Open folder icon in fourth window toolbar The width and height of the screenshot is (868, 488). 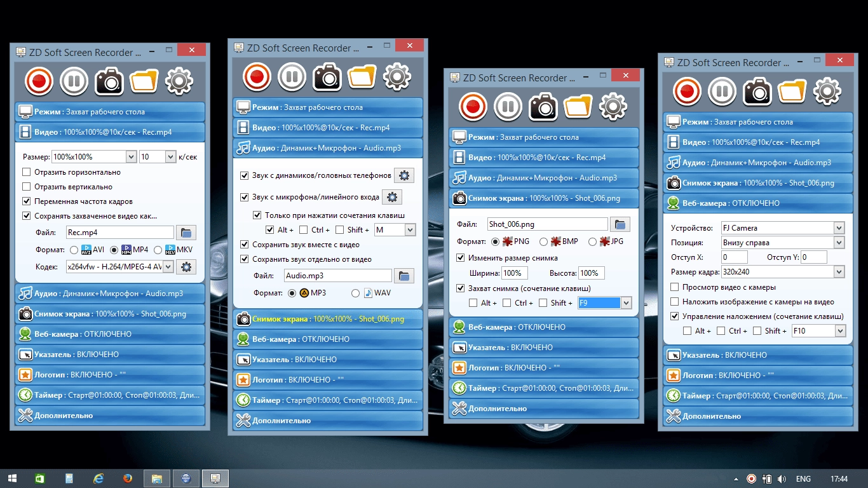(792, 91)
